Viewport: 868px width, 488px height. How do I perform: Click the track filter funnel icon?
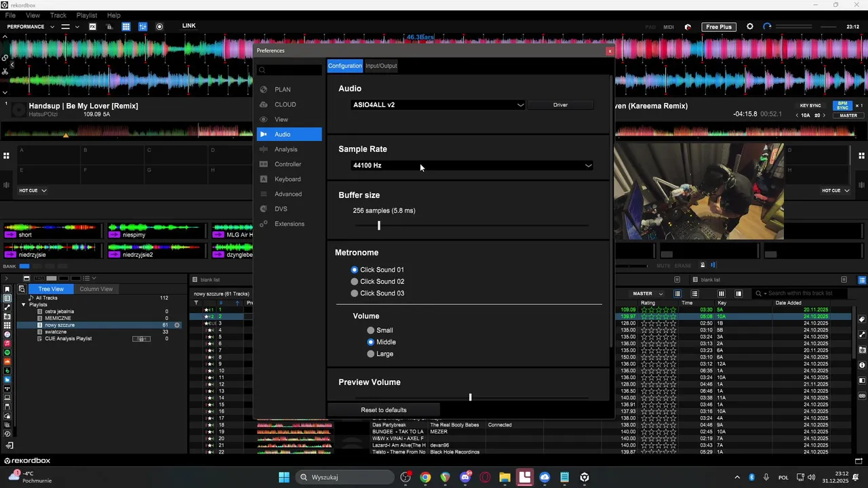point(196,303)
